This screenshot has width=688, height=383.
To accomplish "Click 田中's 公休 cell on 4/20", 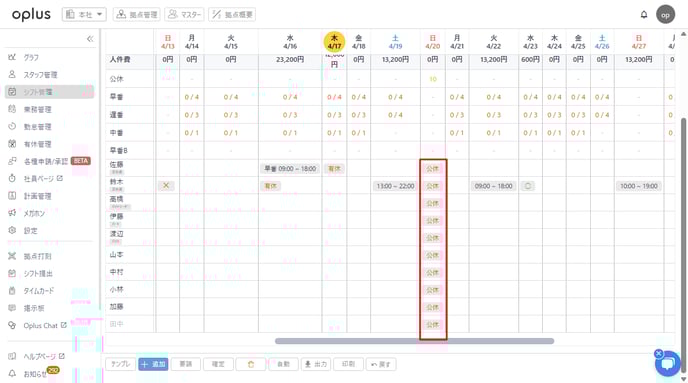I will point(433,325).
